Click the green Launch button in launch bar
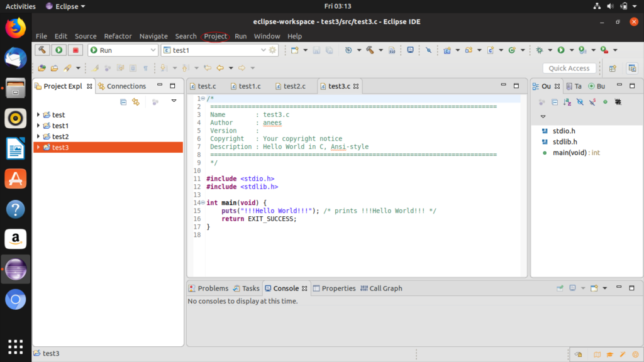The height and width of the screenshot is (362, 644). (59, 50)
